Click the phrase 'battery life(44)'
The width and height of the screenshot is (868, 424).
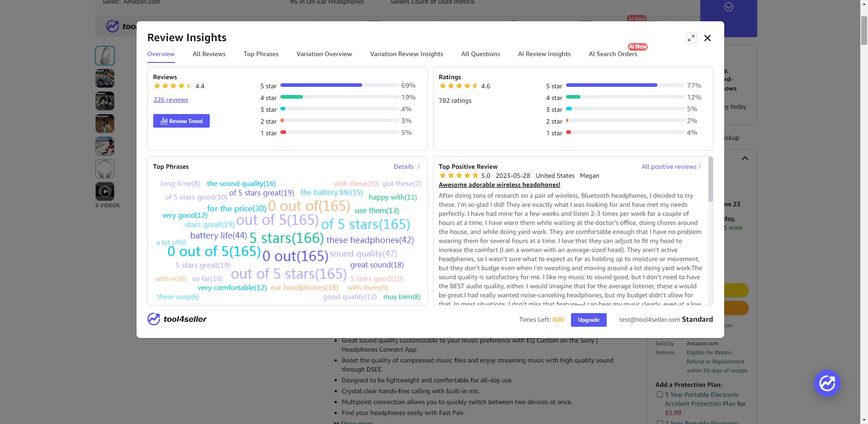218,235
